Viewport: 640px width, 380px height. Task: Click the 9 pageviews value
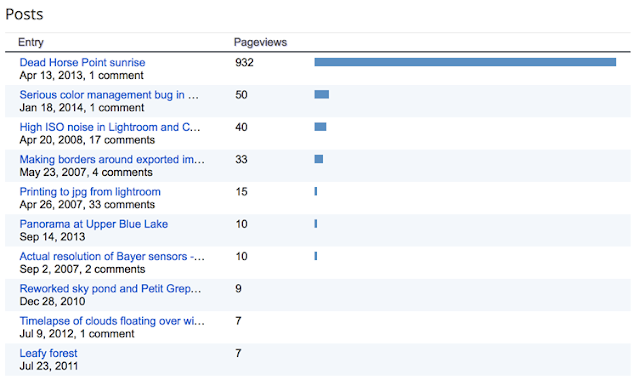pyautogui.click(x=238, y=289)
